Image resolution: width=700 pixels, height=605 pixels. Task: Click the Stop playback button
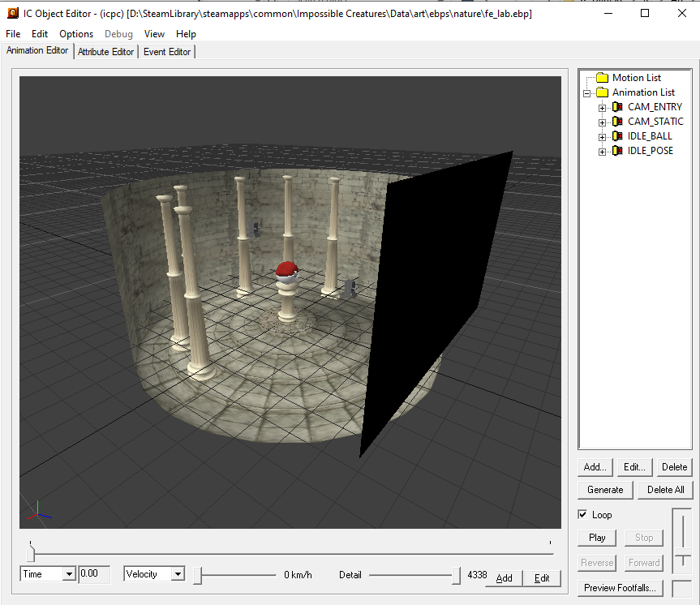point(644,538)
